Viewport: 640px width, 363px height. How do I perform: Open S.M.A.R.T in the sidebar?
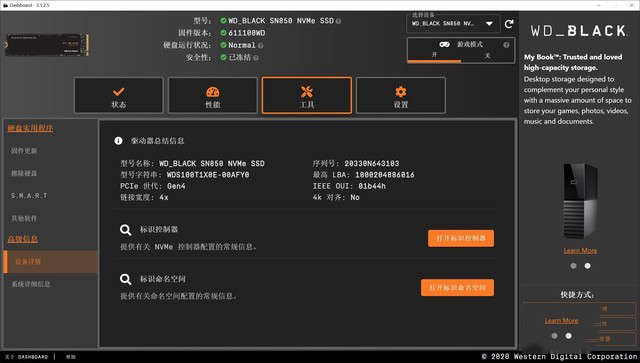tap(29, 196)
